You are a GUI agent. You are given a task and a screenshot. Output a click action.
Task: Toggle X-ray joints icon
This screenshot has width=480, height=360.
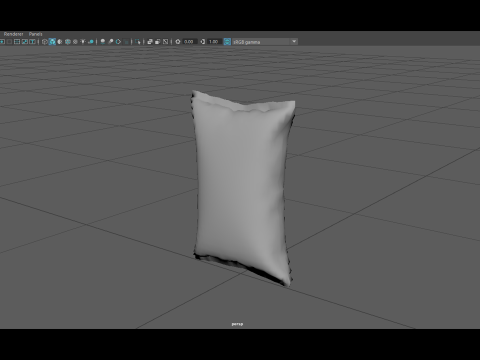click(165, 42)
